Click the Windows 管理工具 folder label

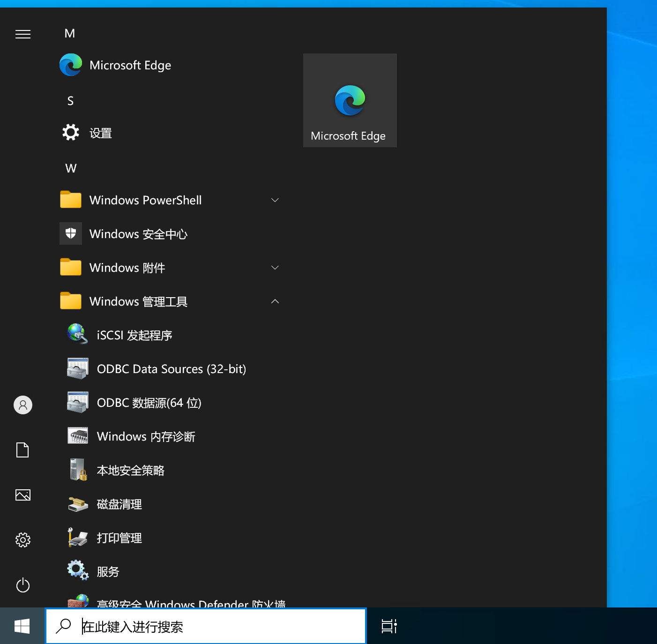tap(139, 301)
